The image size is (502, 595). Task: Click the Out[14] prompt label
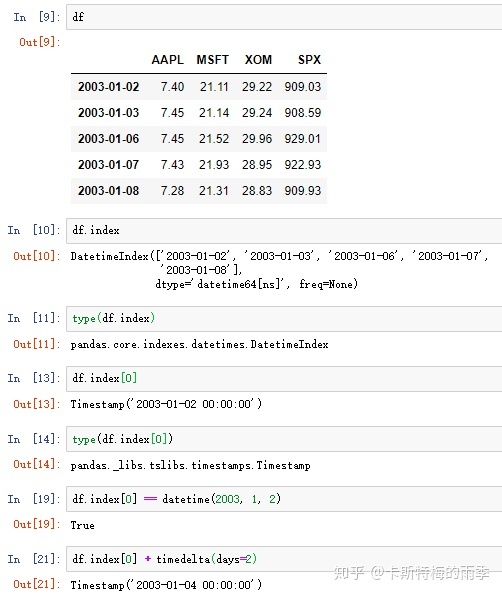[37, 464]
